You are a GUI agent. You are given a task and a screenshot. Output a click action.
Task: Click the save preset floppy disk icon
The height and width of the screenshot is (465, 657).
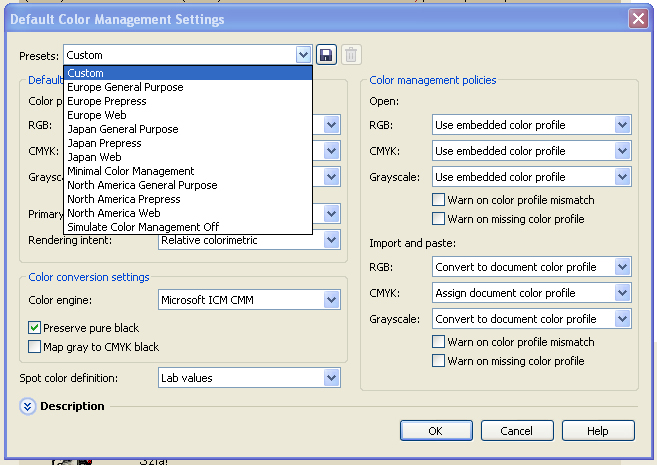pyautogui.click(x=325, y=55)
